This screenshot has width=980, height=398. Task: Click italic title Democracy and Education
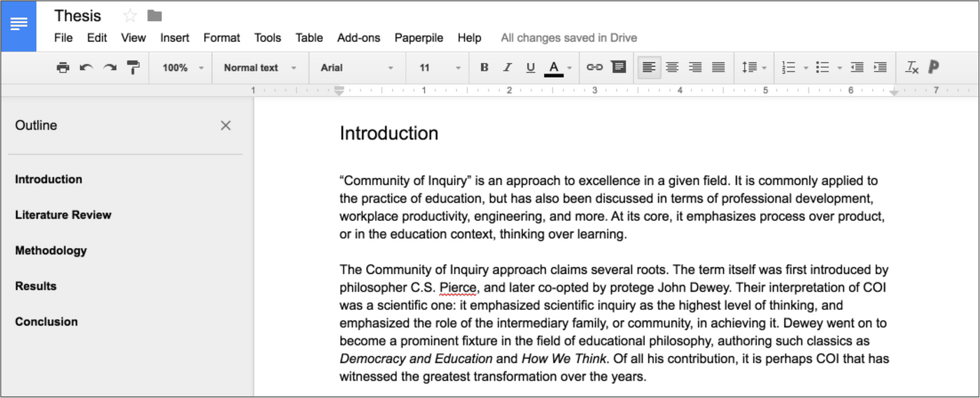pos(416,359)
